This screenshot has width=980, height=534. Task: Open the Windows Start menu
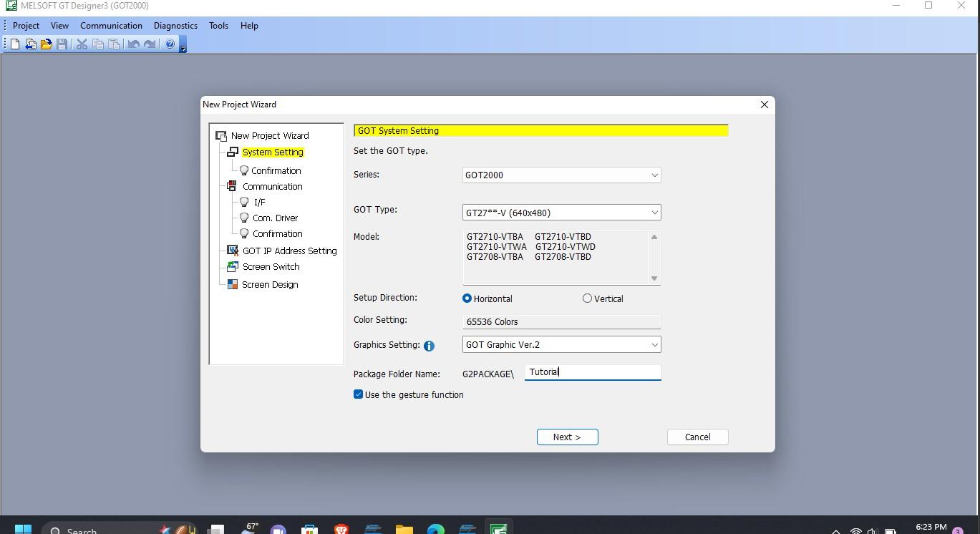23,529
